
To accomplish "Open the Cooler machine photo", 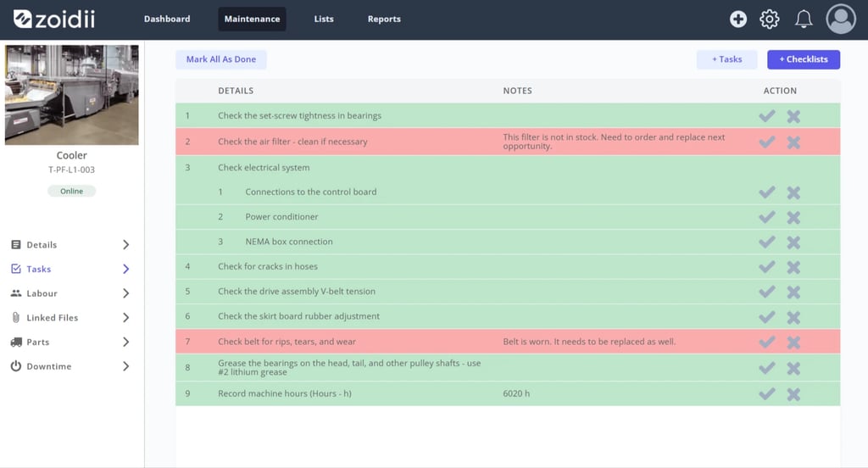I will (72, 95).
